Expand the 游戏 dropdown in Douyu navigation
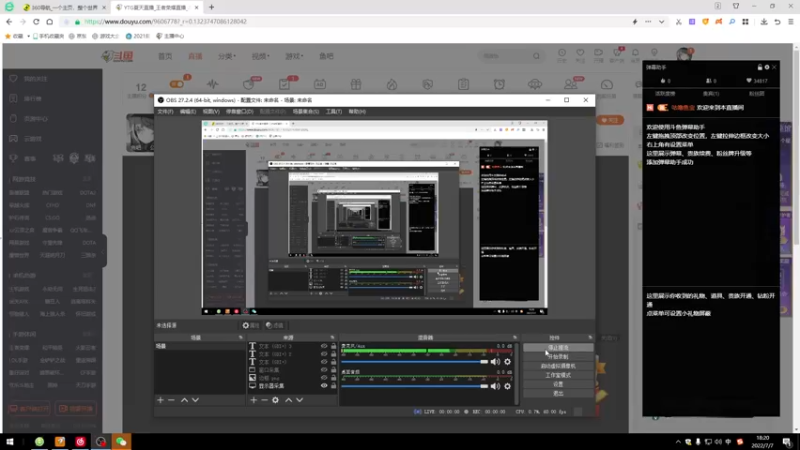 (x=294, y=56)
